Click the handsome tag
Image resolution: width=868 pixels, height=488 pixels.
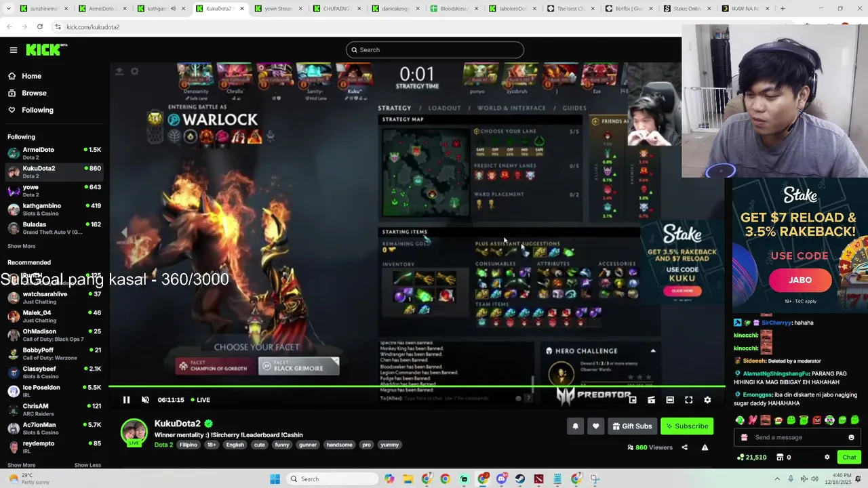click(x=339, y=445)
